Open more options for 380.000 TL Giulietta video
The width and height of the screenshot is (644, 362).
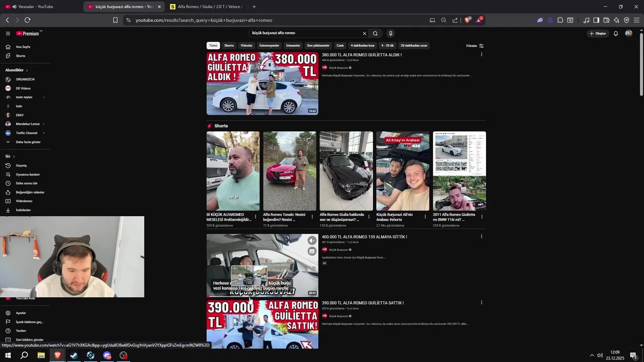pos(481,54)
